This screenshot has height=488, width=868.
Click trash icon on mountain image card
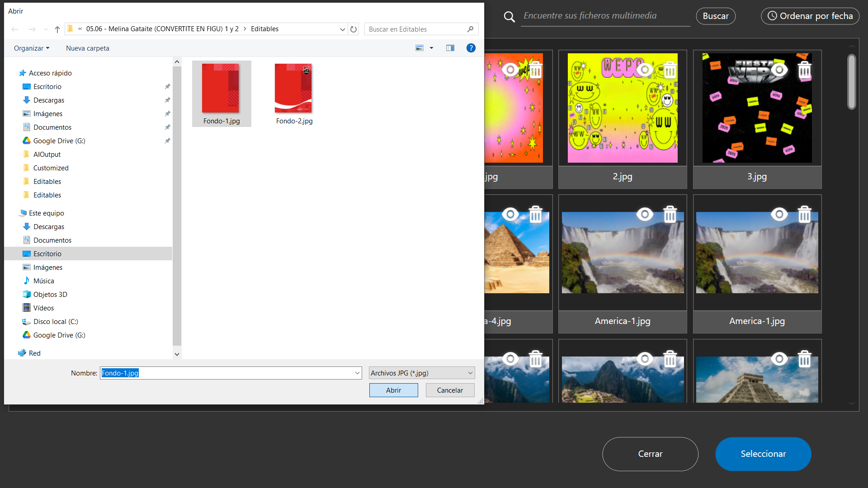click(535, 359)
